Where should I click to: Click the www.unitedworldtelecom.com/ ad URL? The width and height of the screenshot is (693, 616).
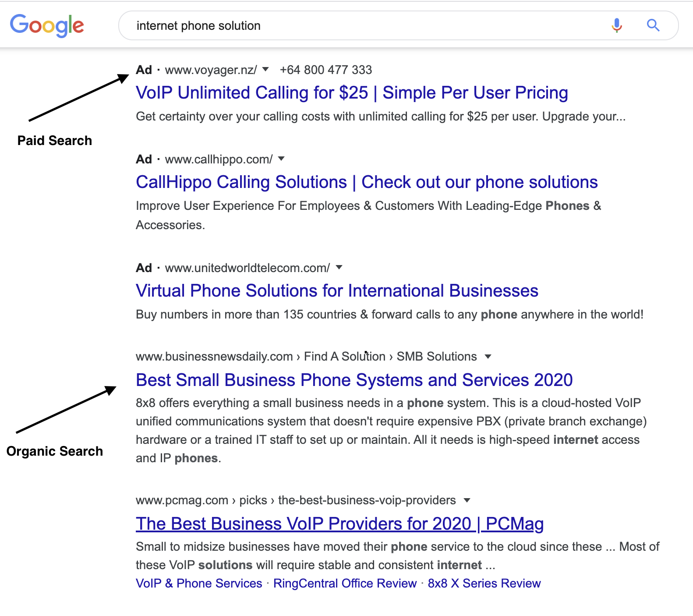[247, 268]
